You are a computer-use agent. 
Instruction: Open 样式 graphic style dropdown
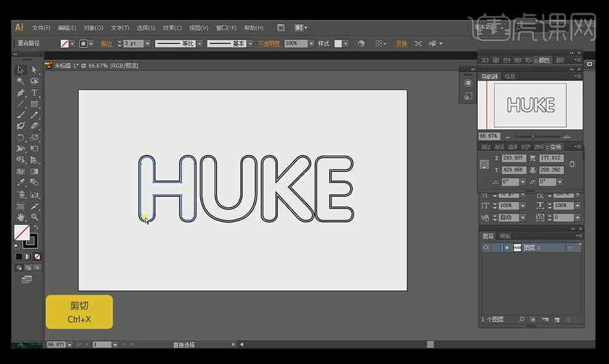click(x=346, y=44)
